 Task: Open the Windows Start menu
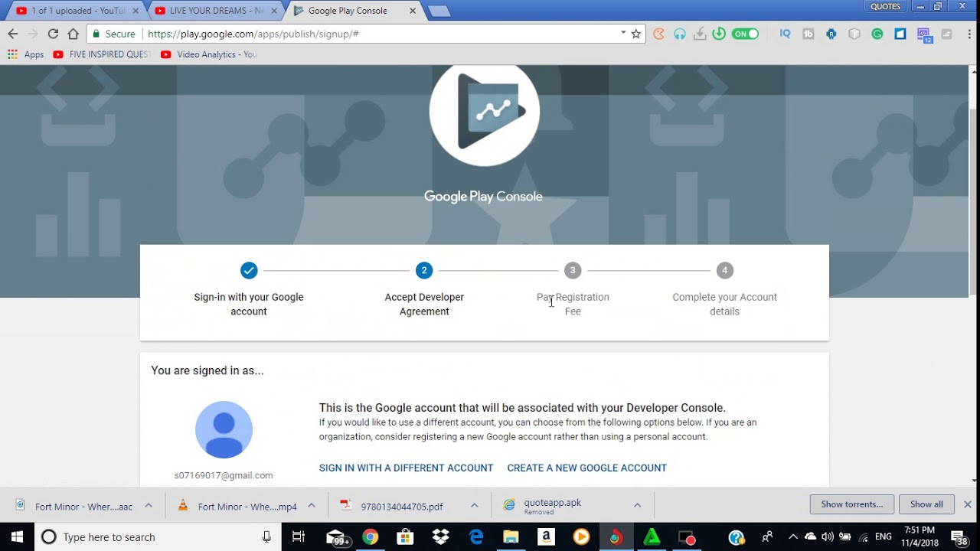[x=17, y=537]
